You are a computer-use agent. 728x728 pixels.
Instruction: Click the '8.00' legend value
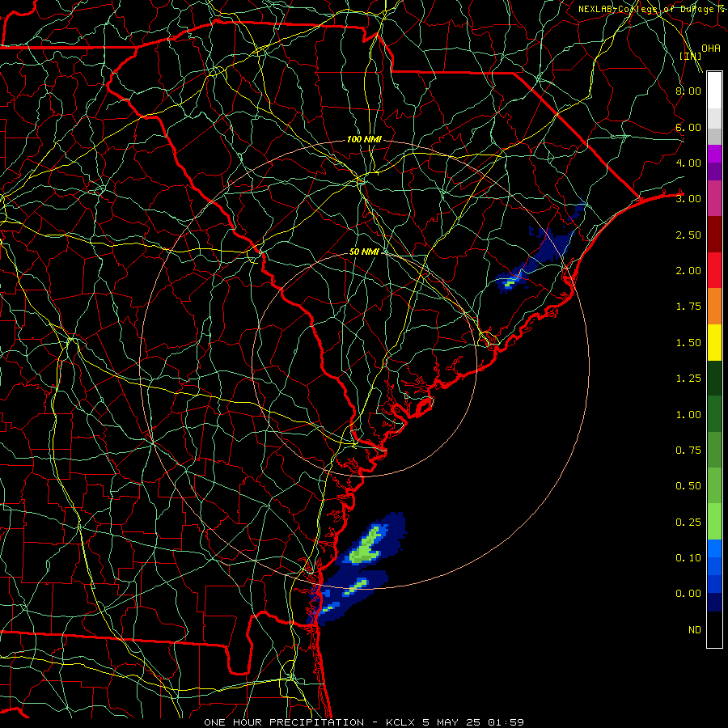click(x=688, y=91)
